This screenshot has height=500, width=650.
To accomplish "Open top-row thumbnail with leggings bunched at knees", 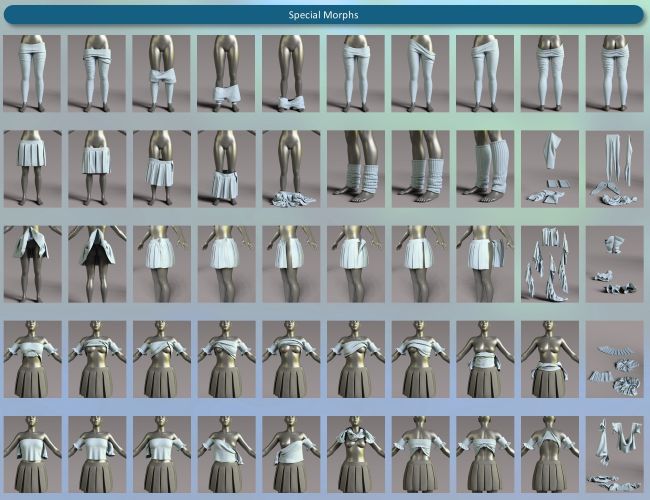I will click(161, 73).
